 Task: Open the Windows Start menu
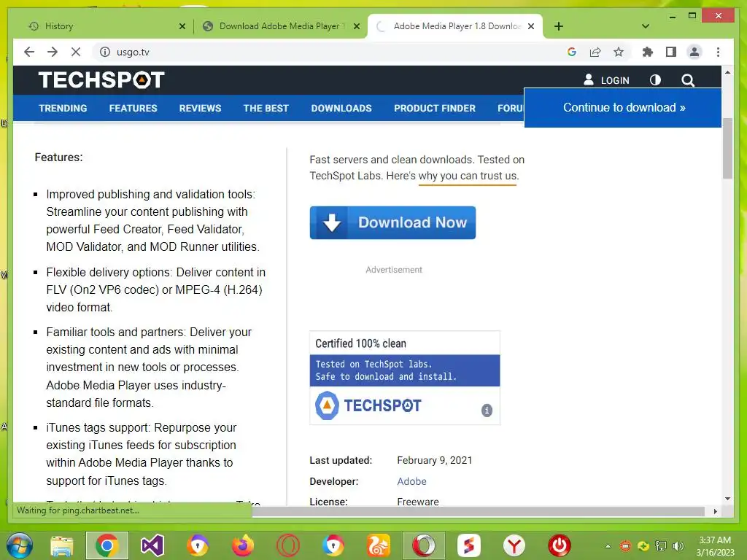pyautogui.click(x=19, y=545)
